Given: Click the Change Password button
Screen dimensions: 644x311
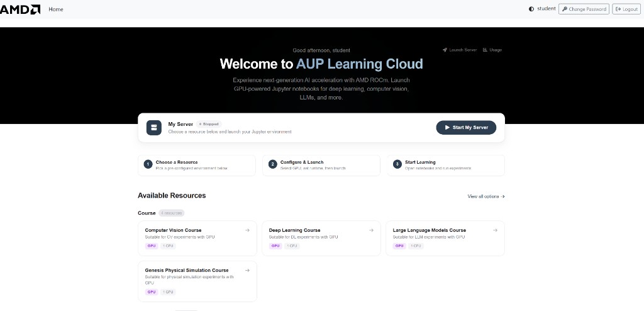Looking at the screenshot, I should (x=584, y=9).
